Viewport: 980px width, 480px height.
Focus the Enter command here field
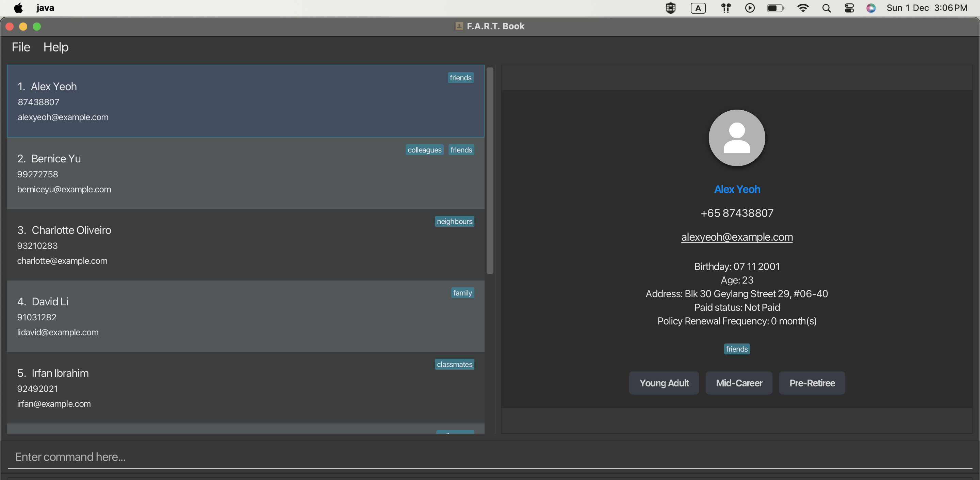(x=490, y=457)
